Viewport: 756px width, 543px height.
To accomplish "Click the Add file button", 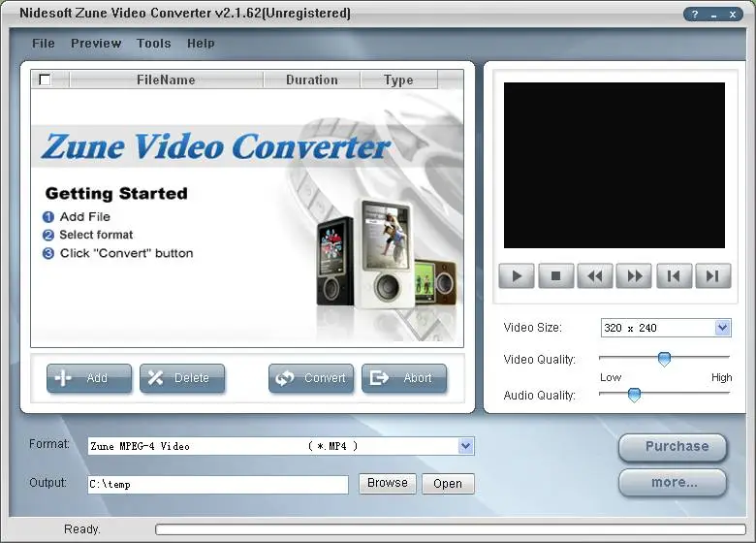I will (x=89, y=378).
